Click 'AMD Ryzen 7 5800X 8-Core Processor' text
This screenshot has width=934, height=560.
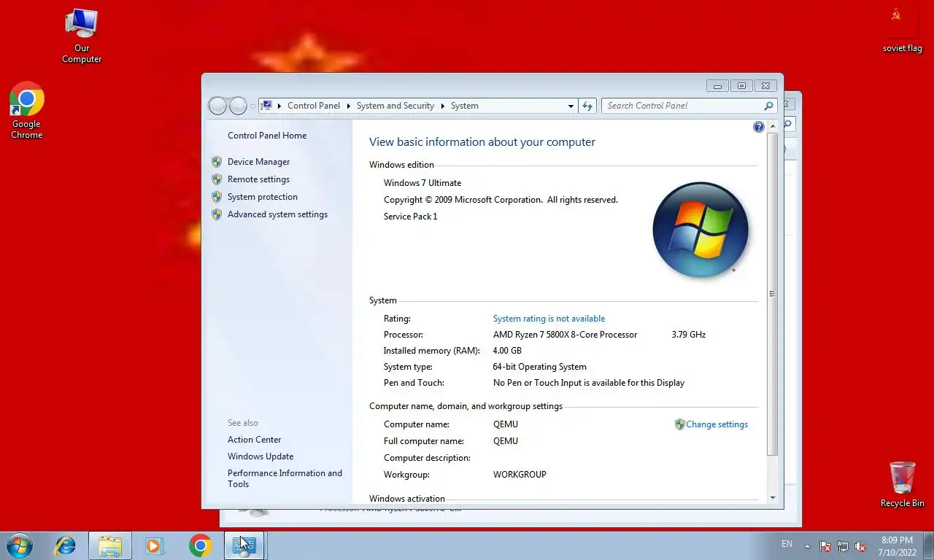(x=565, y=335)
